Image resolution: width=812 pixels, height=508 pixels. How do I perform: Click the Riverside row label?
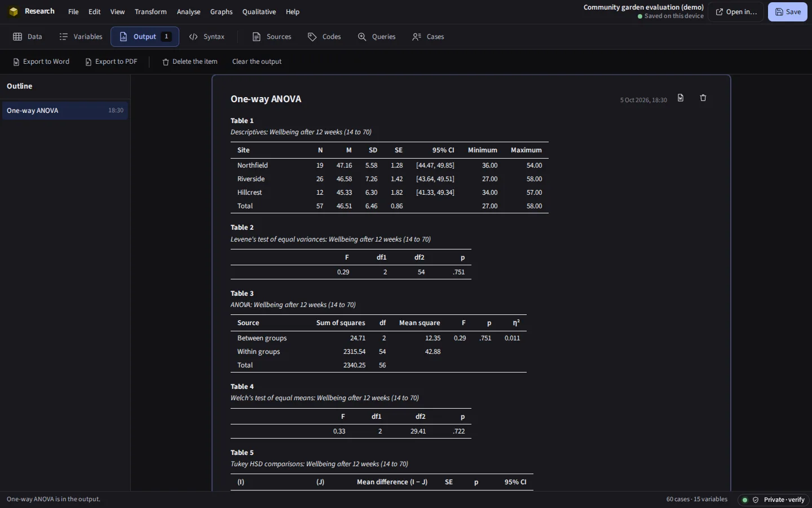[251, 179]
